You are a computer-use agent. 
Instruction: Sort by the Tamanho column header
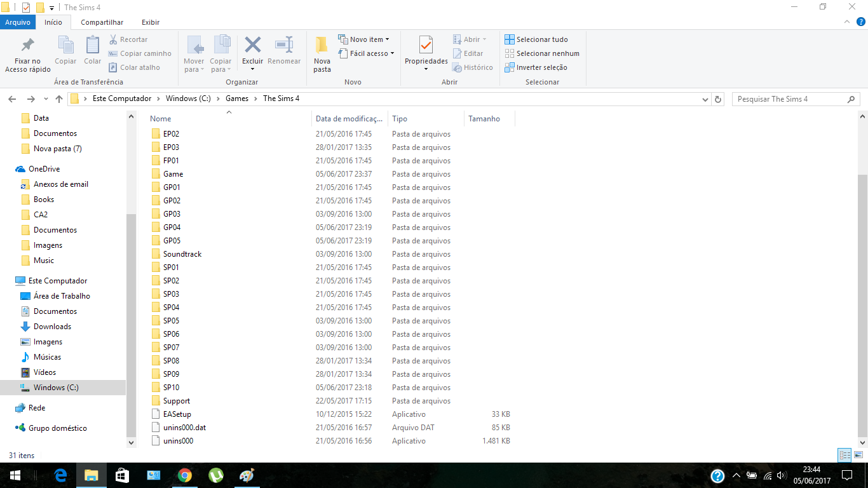tap(489, 119)
